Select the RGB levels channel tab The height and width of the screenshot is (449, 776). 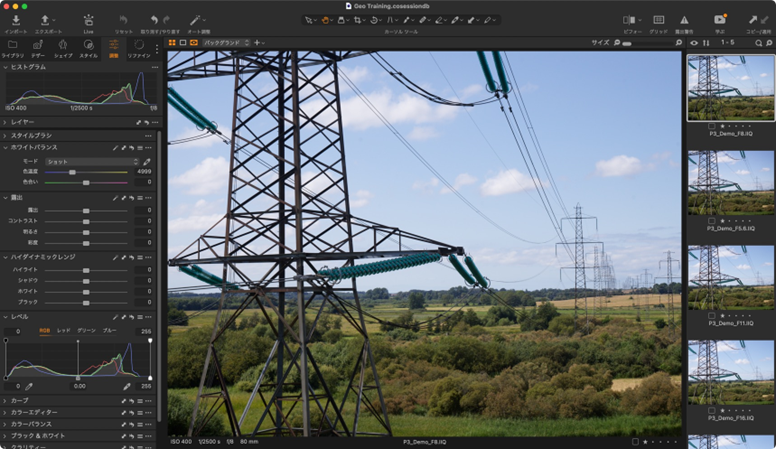(45, 331)
